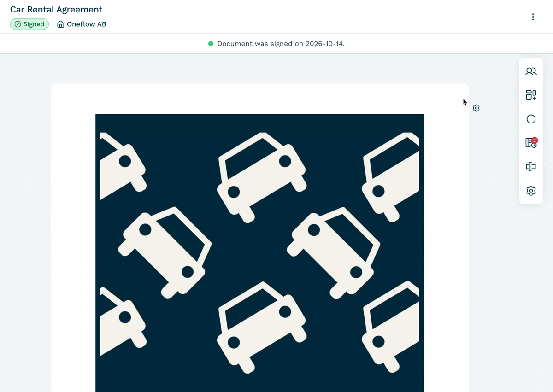
Task: Click the car pattern cover image
Action: [259, 253]
